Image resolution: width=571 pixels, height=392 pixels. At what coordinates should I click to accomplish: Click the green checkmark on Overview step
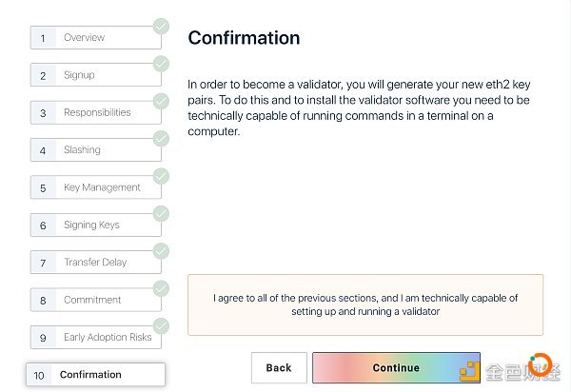161,27
